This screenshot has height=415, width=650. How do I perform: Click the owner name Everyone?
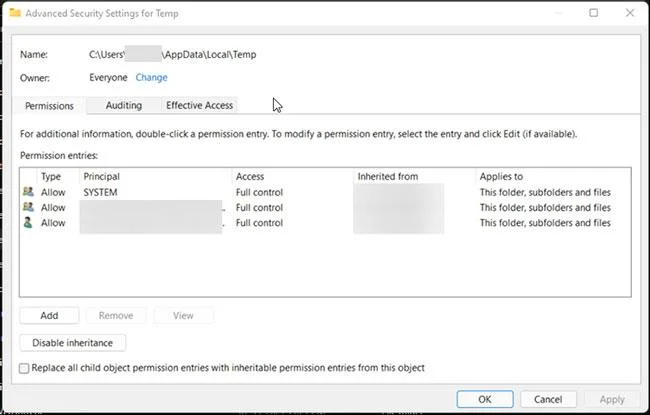pos(108,78)
